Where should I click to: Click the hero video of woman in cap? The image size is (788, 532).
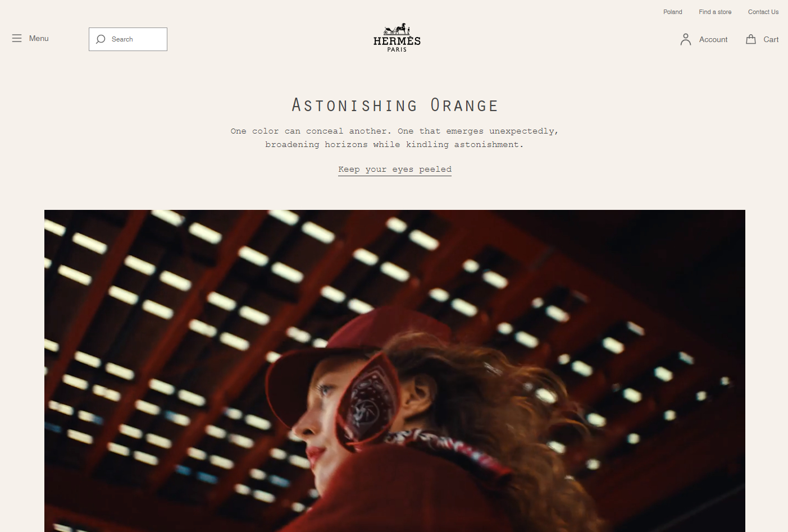click(395, 371)
